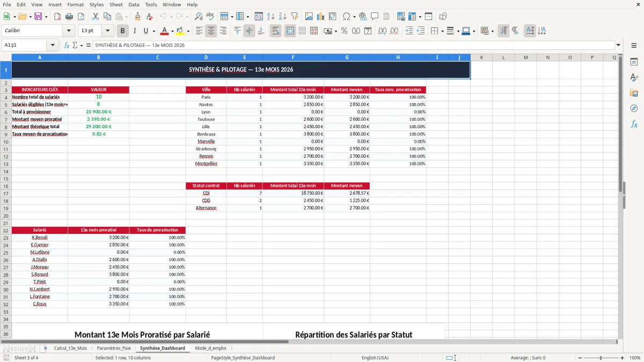Select row 17 header
The image size is (644, 362).
(5, 193)
